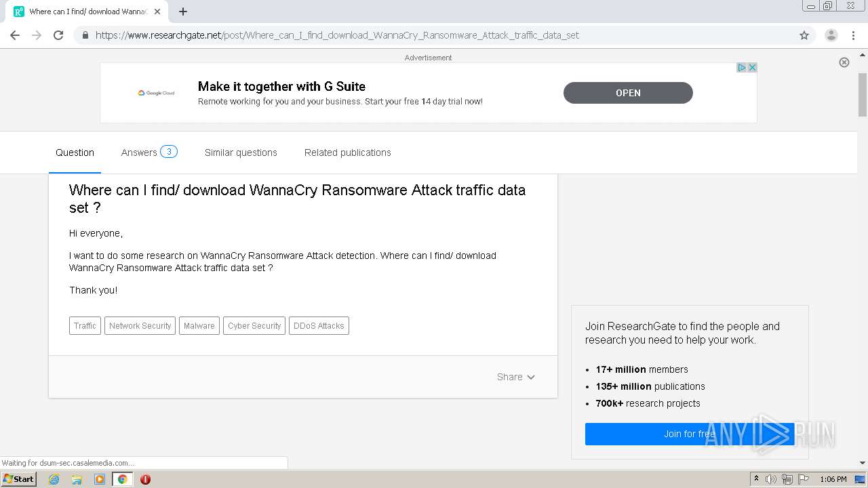Show hidden system tray icons
This screenshot has width=868, height=488.
click(x=756, y=479)
